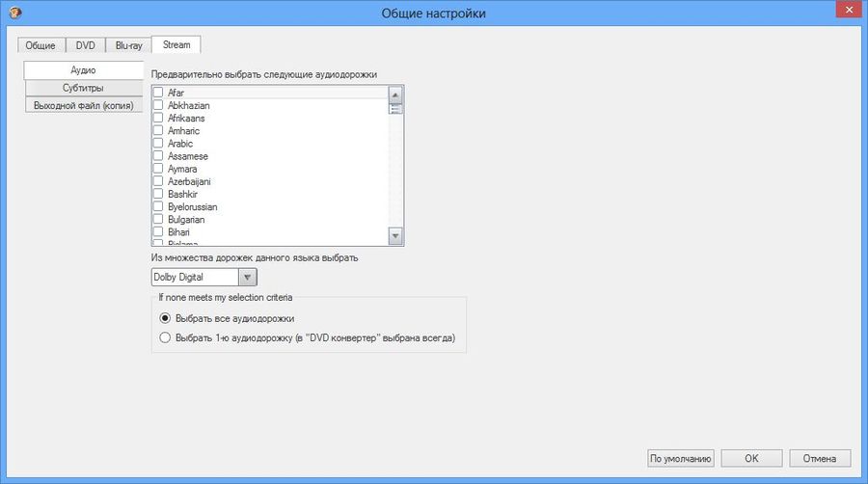Switch to the Общие tab

(41, 45)
